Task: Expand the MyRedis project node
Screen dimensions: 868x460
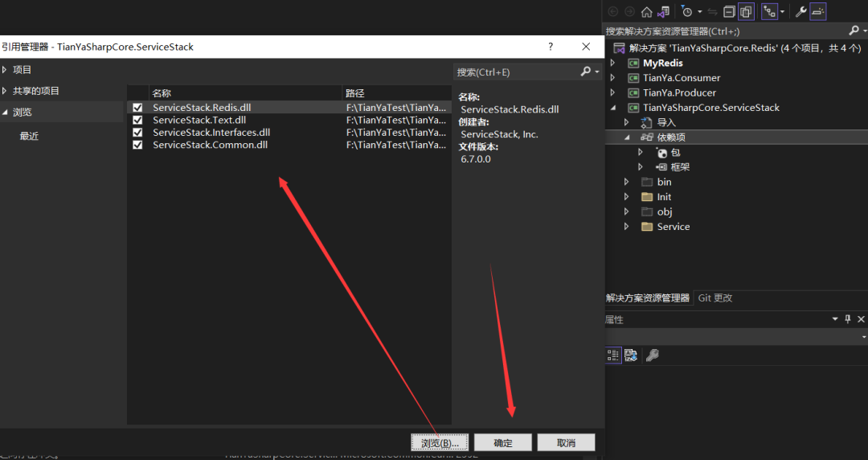Action: 612,64
